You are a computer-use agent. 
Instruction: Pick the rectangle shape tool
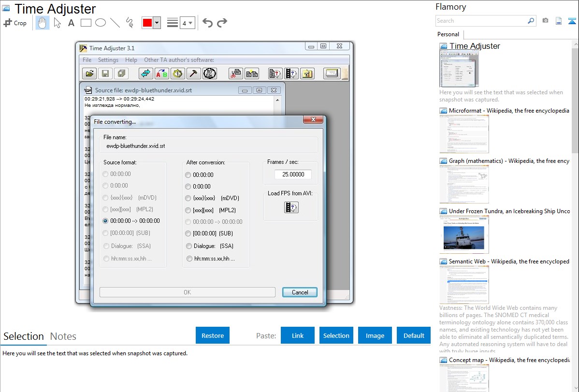(86, 23)
